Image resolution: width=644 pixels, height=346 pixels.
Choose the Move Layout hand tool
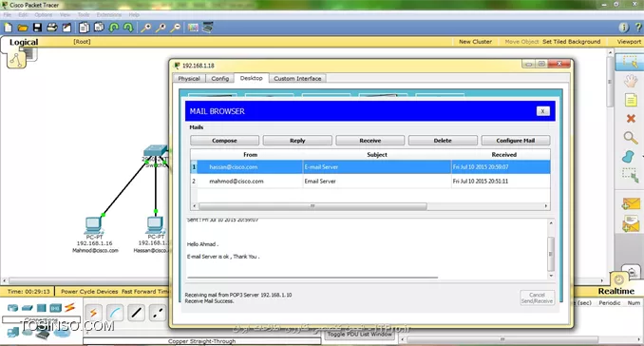631,81
